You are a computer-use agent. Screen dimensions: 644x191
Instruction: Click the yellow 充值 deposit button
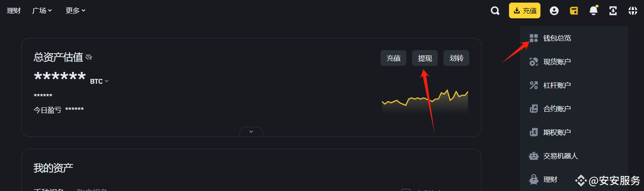tap(525, 11)
